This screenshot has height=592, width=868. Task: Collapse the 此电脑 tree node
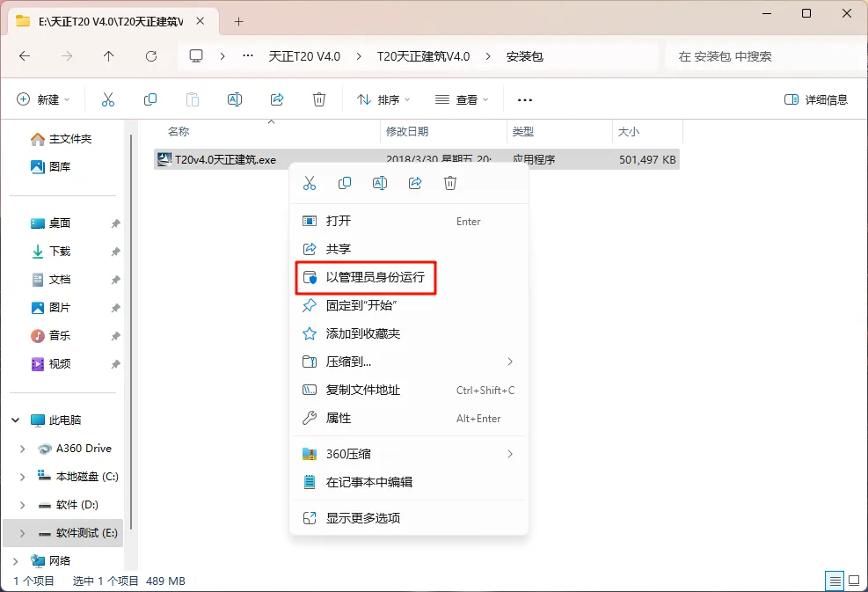(16, 420)
